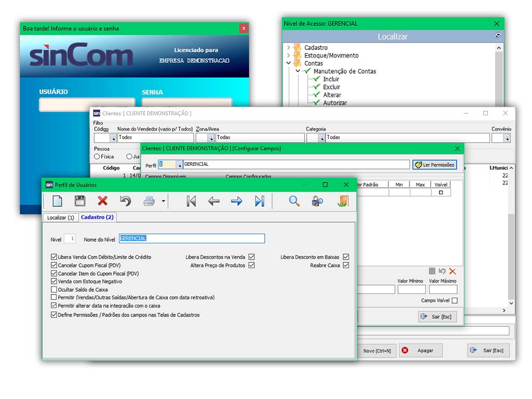Open Categoria lookup icon
532x399 pixels.
(x=321, y=138)
